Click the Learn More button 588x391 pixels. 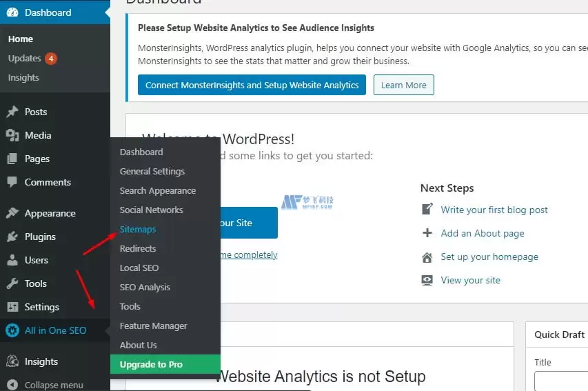click(x=403, y=86)
